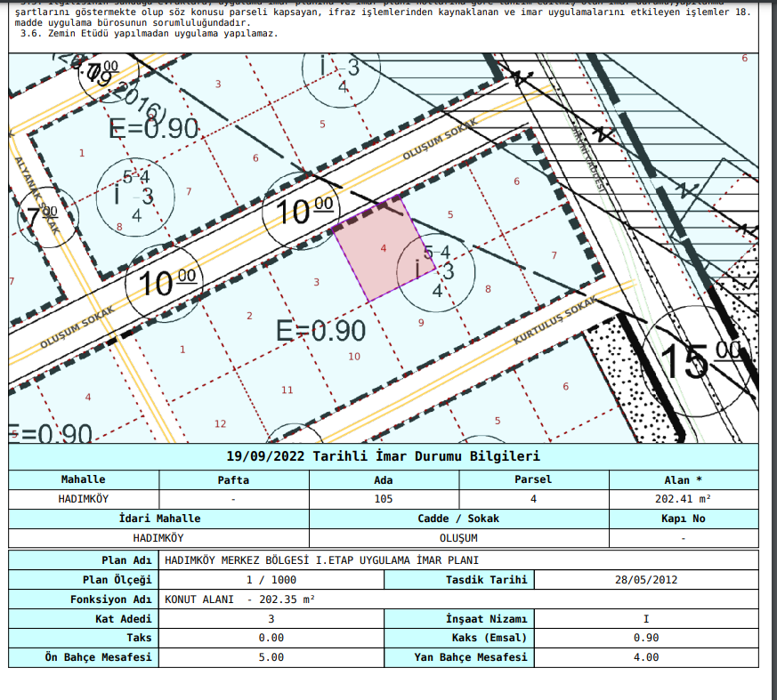The image size is (777, 700).
Task: Click the 7.00 circle on Alyanak Sokak
Action: (x=40, y=218)
